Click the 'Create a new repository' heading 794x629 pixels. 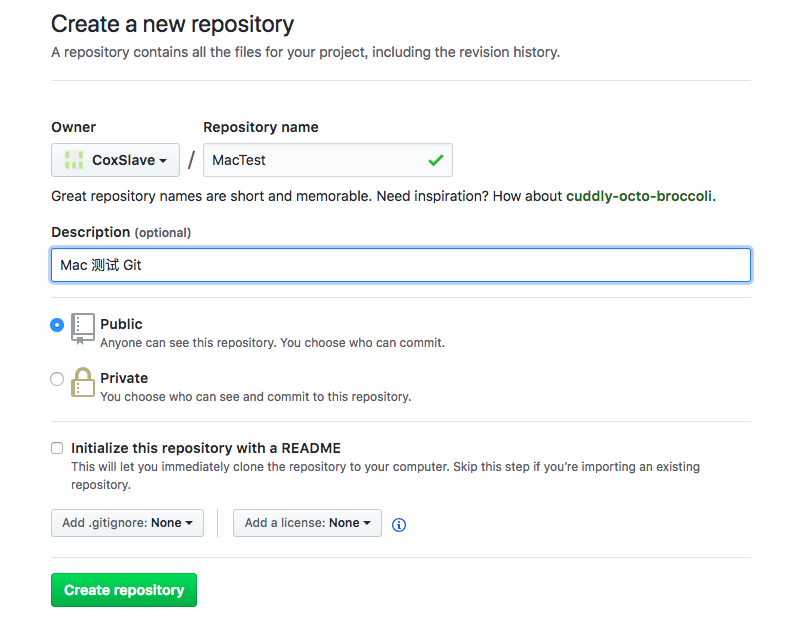(172, 24)
